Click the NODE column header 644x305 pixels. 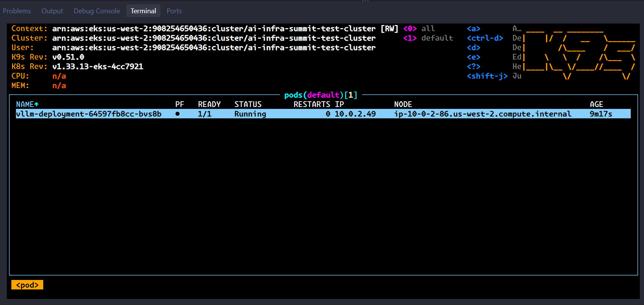click(403, 104)
